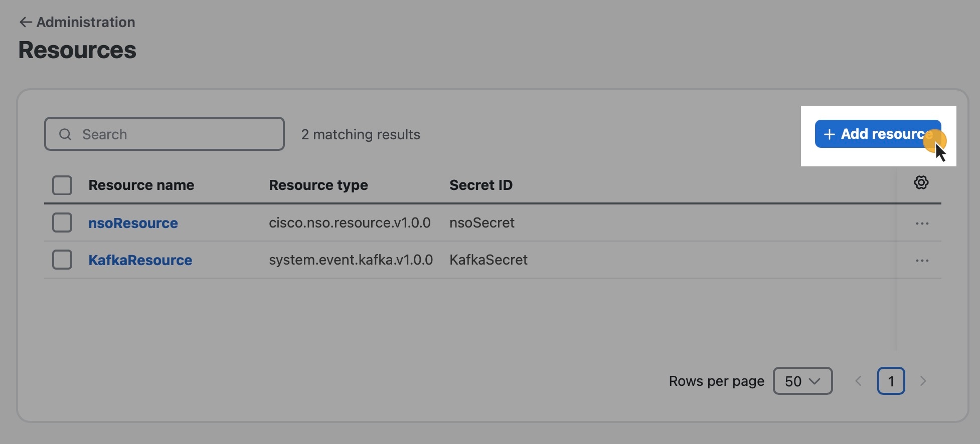Open the KafkaResource link
The image size is (980, 444).
coord(140,260)
